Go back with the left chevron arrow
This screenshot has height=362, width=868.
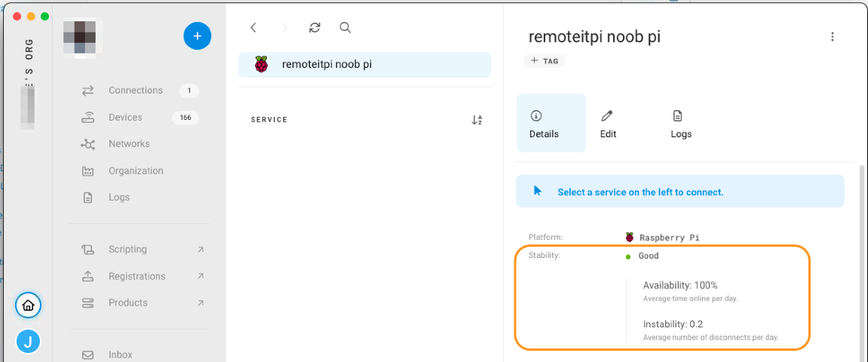[x=253, y=28]
